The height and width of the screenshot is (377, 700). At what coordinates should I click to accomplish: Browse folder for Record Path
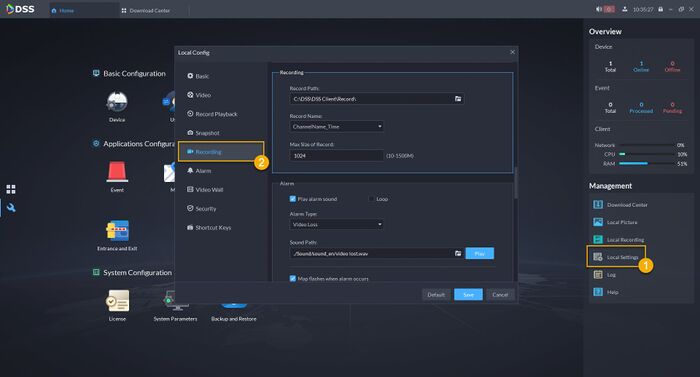[458, 99]
